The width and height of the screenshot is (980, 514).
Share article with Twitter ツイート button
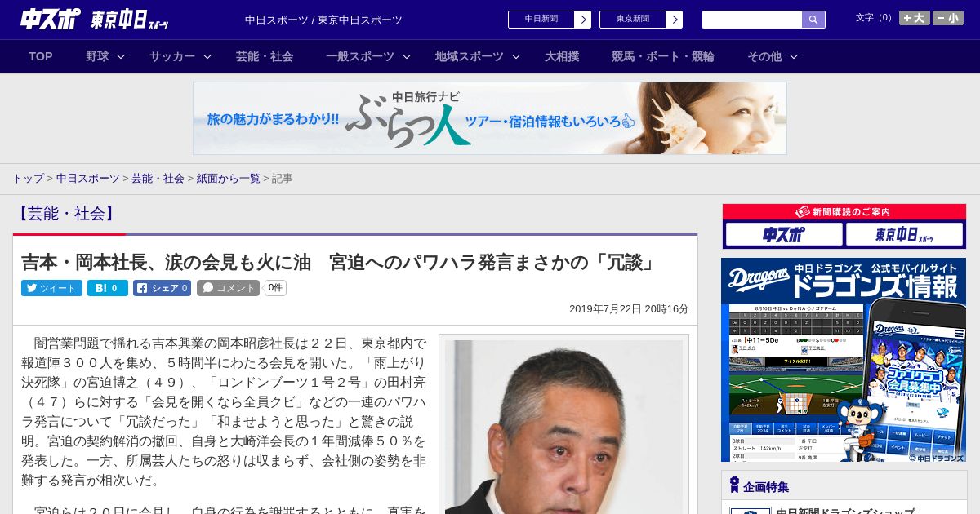pyautogui.click(x=51, y=288)
